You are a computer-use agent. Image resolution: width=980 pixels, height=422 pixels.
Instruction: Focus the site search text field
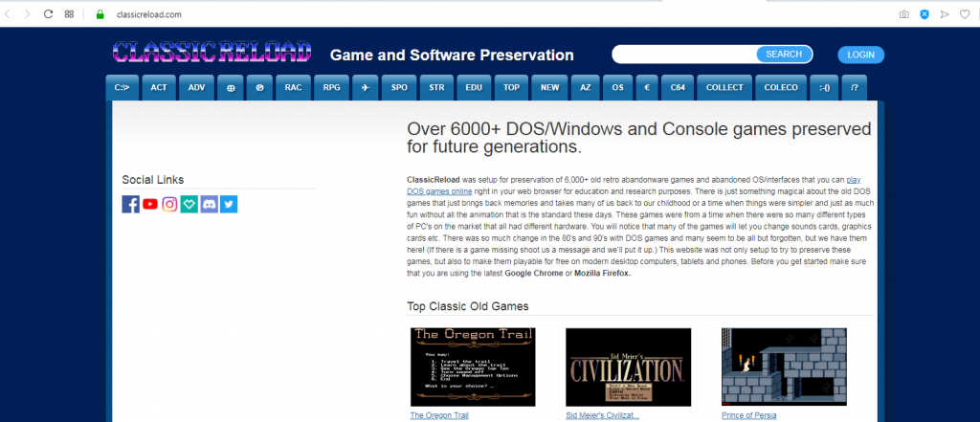point(684,55)
